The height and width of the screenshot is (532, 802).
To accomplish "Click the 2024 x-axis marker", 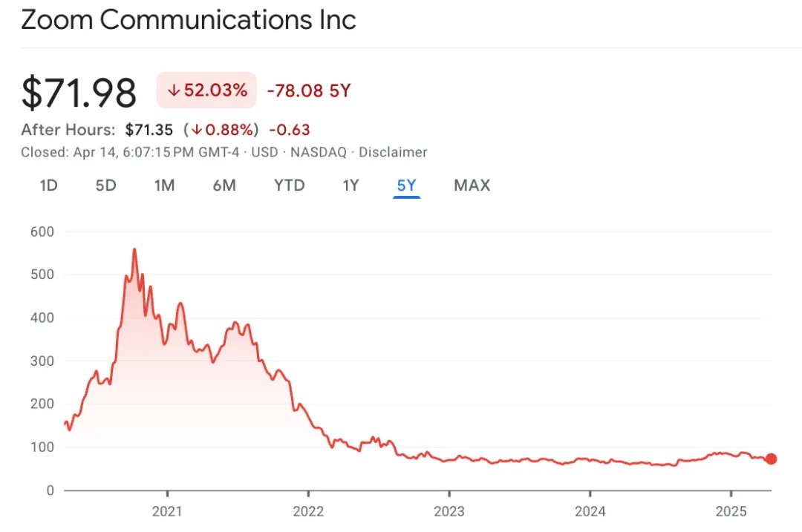I will (590, 511).
